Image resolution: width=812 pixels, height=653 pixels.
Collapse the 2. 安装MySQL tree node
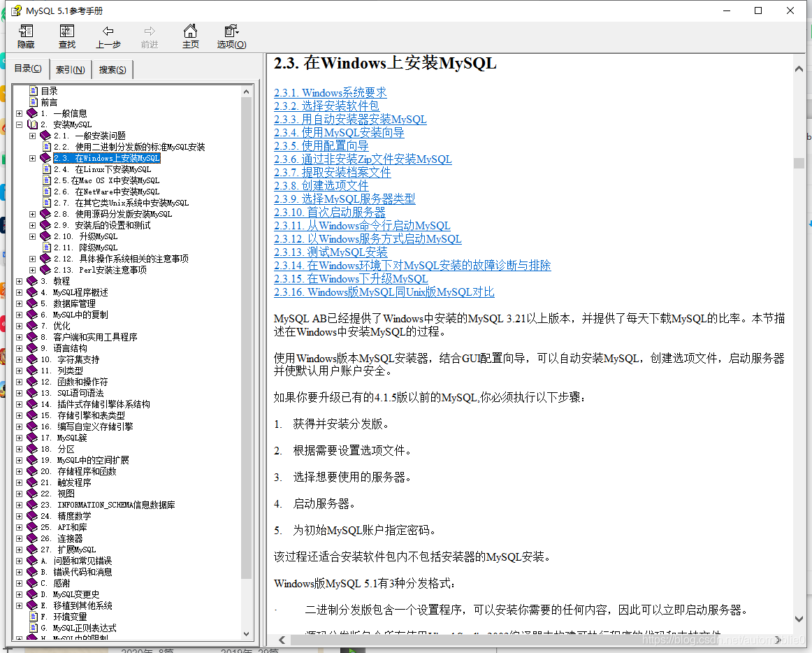[x=19, y=124]
